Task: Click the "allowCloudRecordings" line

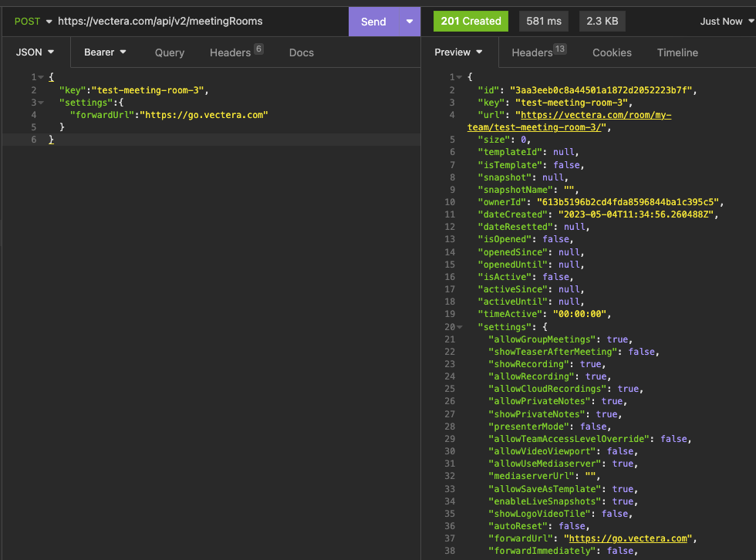Action: 565,389
